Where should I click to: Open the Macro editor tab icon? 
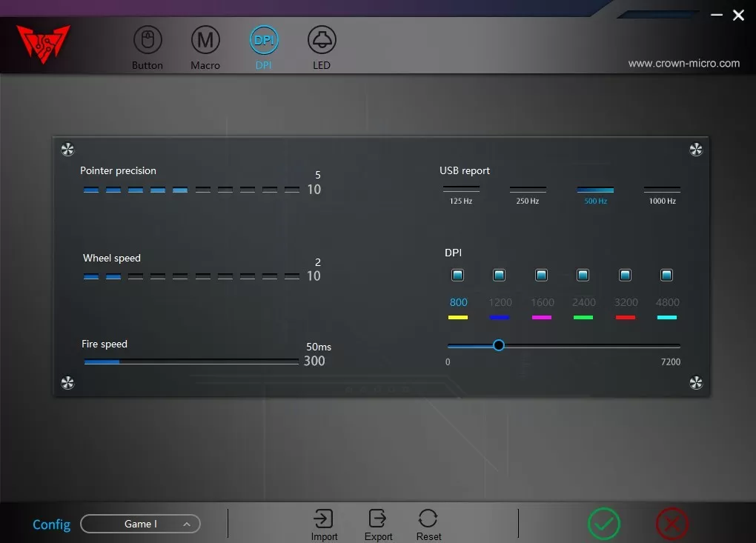205,39
